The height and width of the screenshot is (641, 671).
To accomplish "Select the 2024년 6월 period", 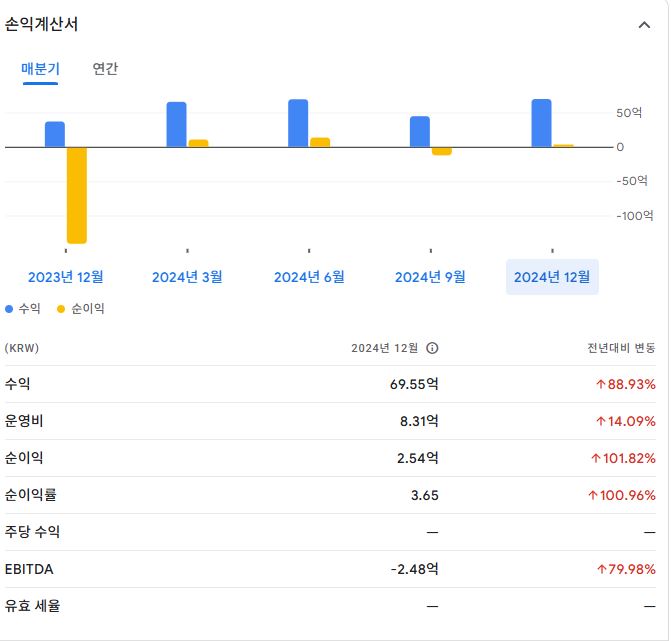I will tap(309, 277).
